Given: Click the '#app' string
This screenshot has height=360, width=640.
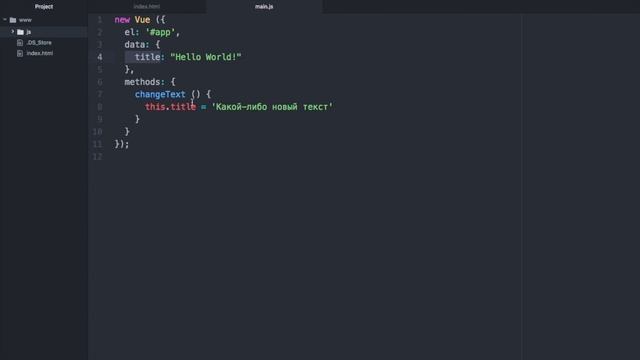Looking at the screenshot, I should click(x=160, y=32).
